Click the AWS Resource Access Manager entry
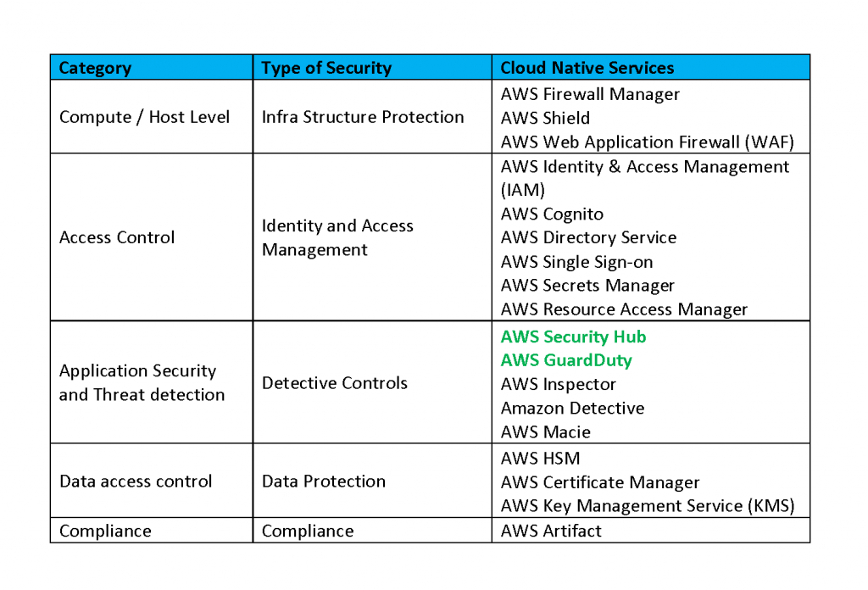 point(624,309)
